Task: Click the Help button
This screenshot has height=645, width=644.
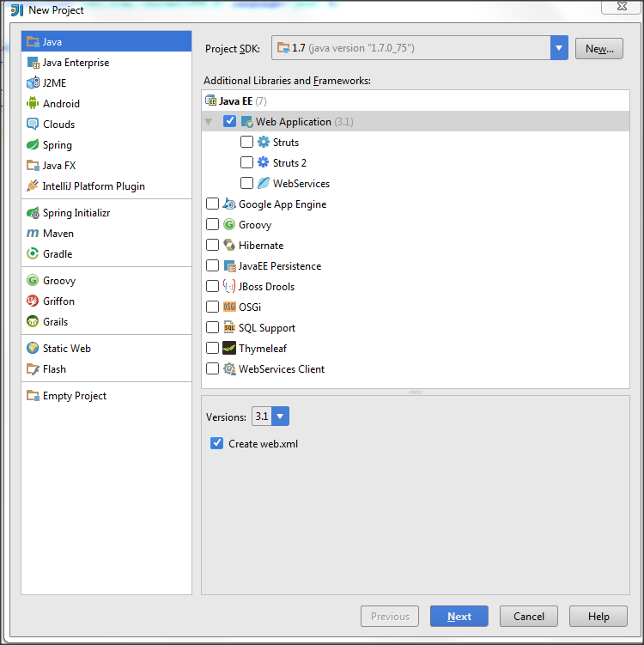Action: (598, 616)
